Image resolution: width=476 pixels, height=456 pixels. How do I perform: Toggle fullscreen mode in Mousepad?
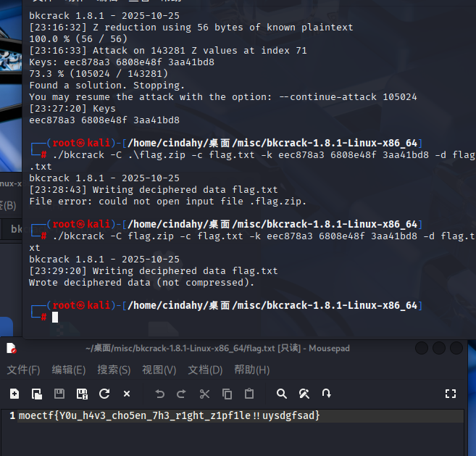click(x=451, y=394)
